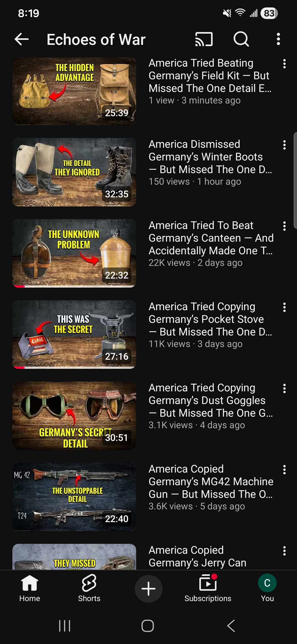Image resolution: width=297 pixels, height=644 pixels.
Task: Tap the Android recent apps button
Action: pos(65,626)
